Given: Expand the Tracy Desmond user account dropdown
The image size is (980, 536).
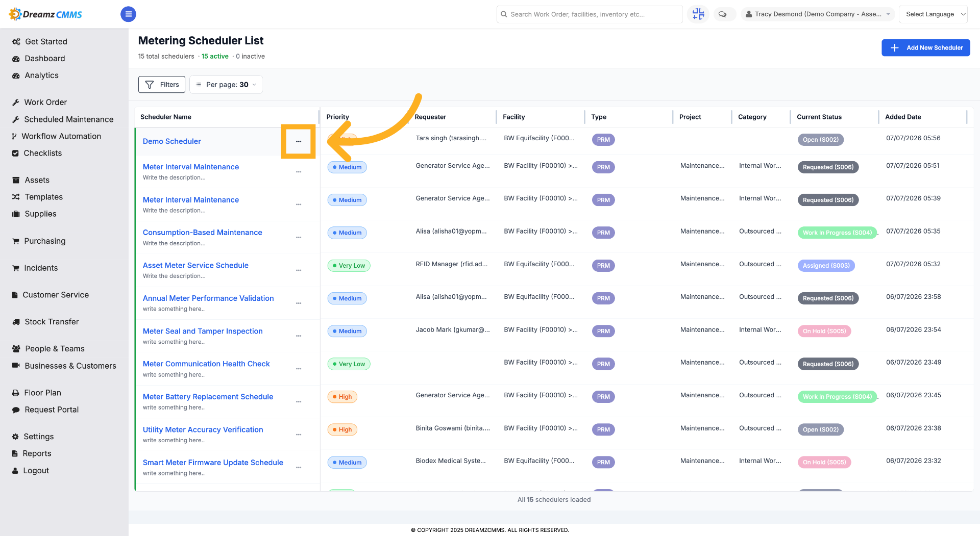Looking at the screenshot, I should click(x=818, y=14).
